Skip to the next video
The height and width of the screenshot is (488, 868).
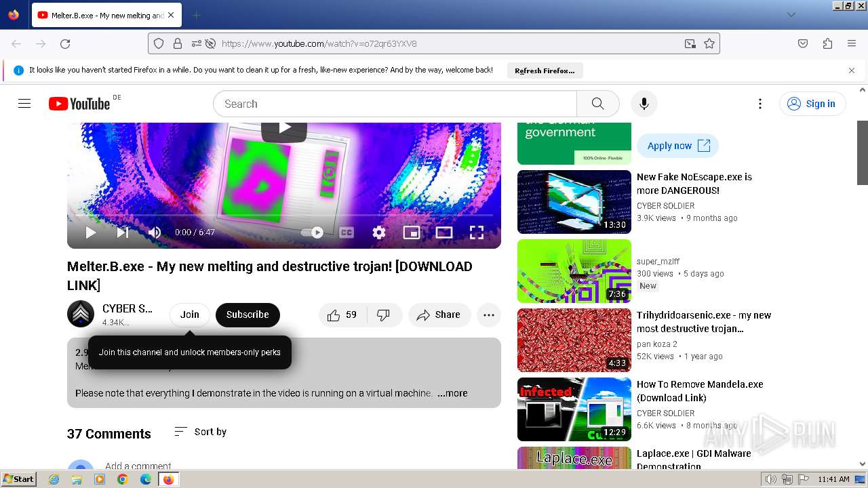pyautogui.click(x=123, y=232)
